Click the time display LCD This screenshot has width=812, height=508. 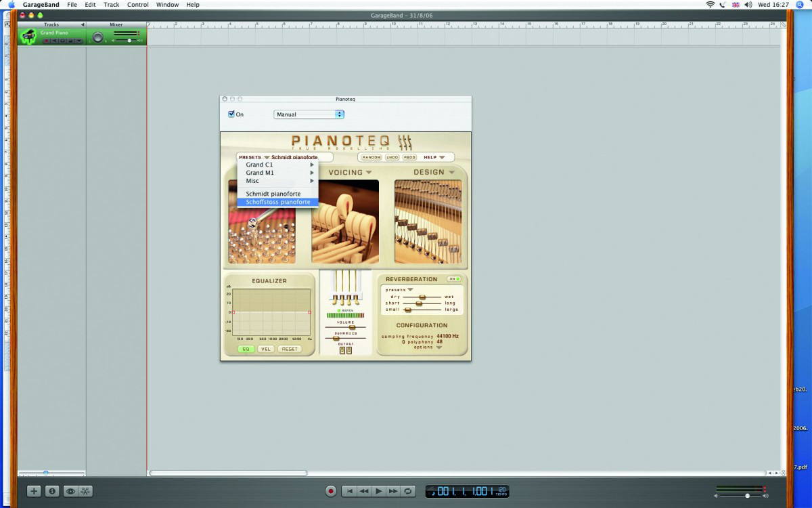pyautogui.click(x=467, y=491)
